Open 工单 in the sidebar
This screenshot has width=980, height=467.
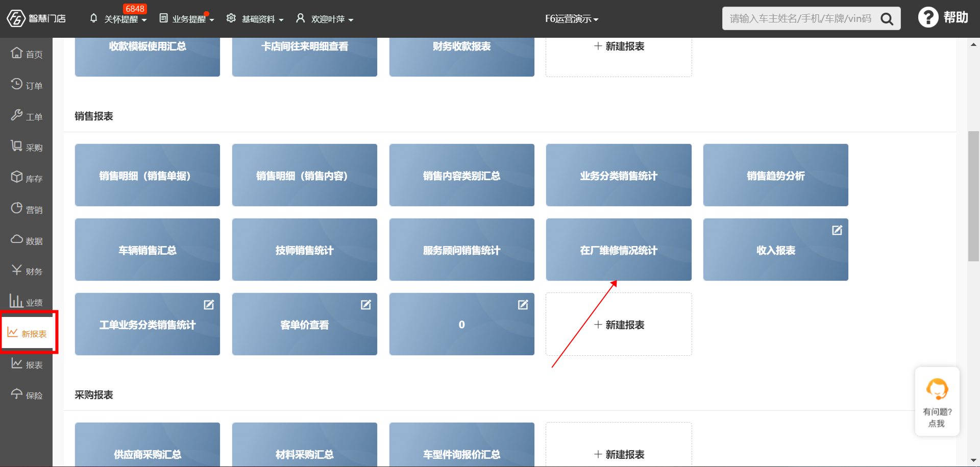coord(27,116)
